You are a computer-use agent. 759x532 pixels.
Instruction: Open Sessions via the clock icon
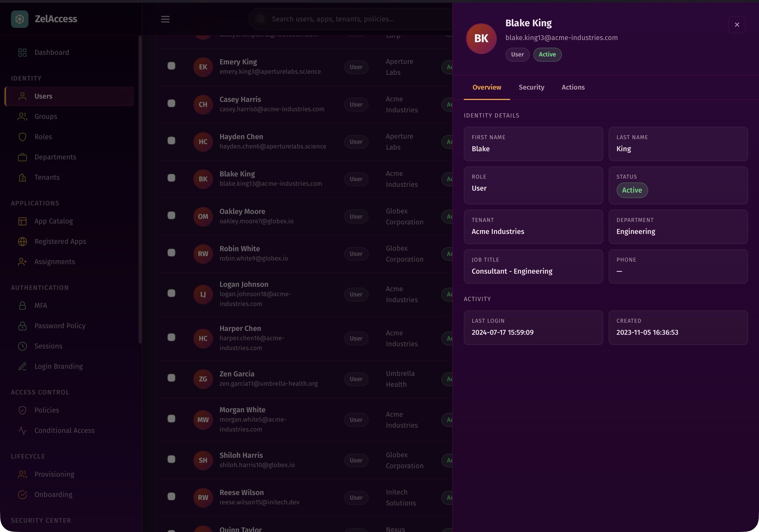click(x=22, y=346)
